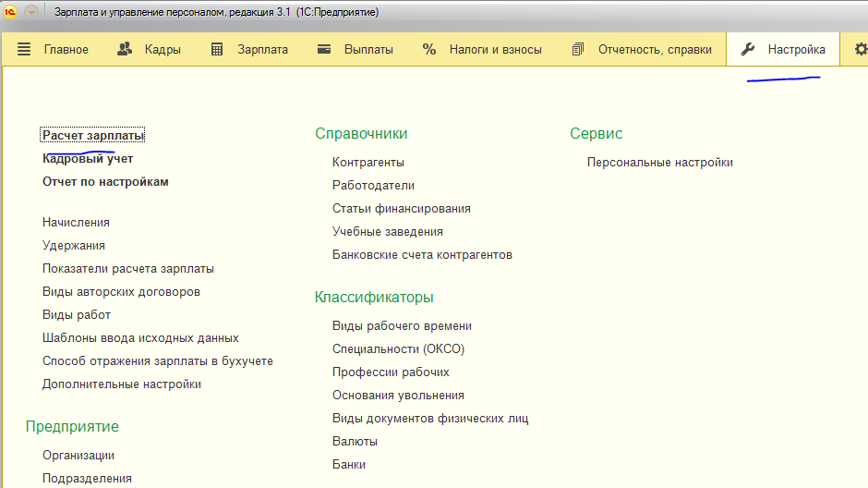
Task: Open Персональные настройки under Сервис
Action: click(660, 163)
